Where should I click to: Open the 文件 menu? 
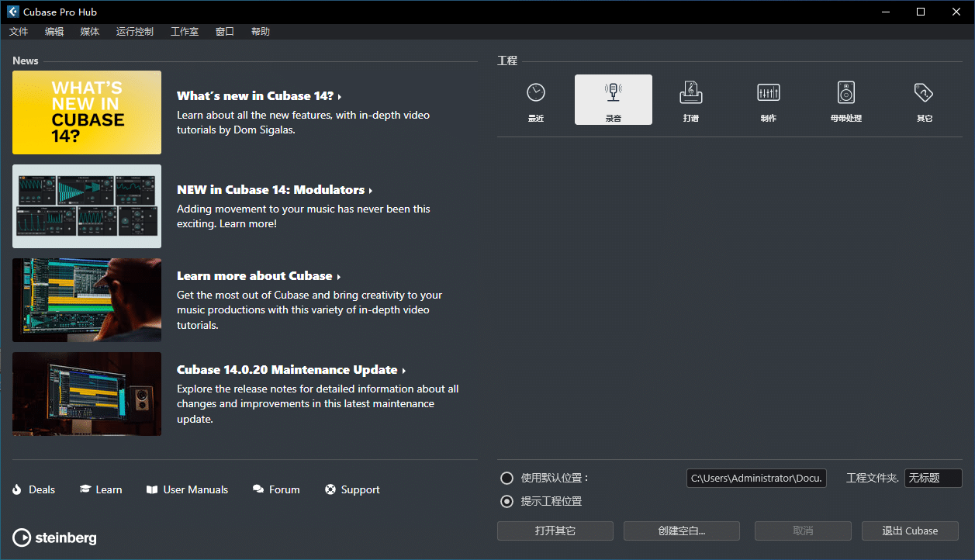[x=19, y=32]
